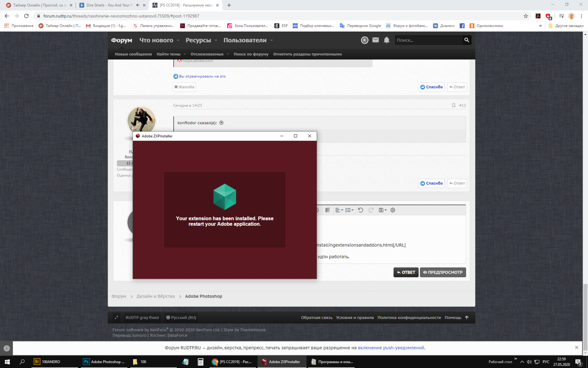Open 'Поиск по форуму' sub-navigation item

point(251,54)
